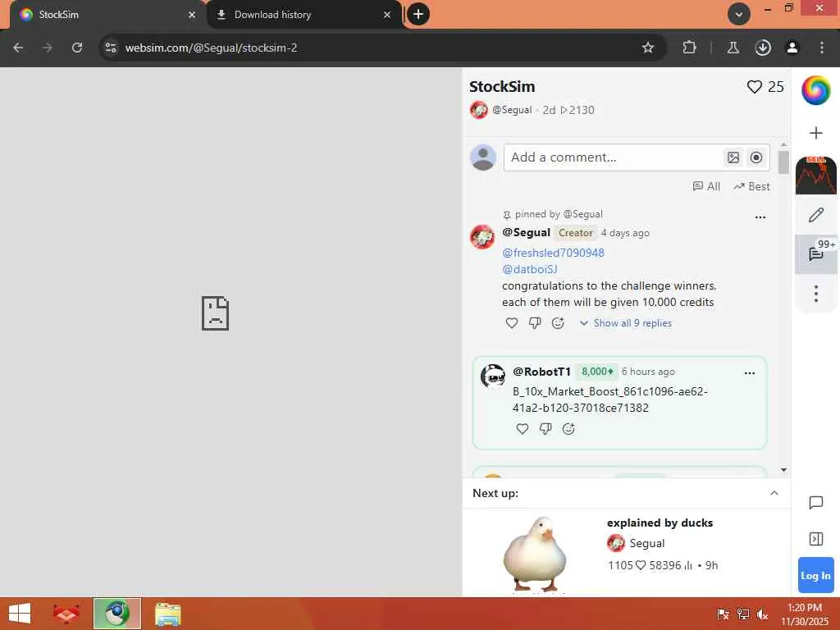
Task: Add emoji reaction to pinned @Segual comment
Action: click(x=558, y=323)
